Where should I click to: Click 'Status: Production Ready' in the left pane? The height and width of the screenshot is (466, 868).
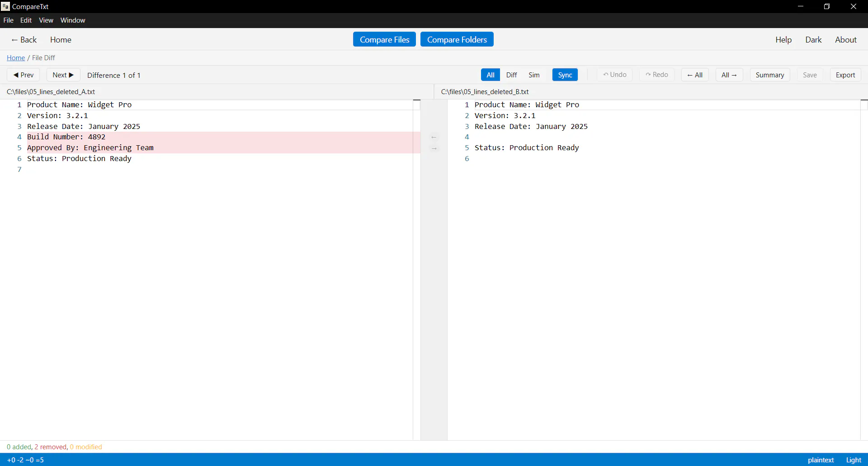coord(80,159)
